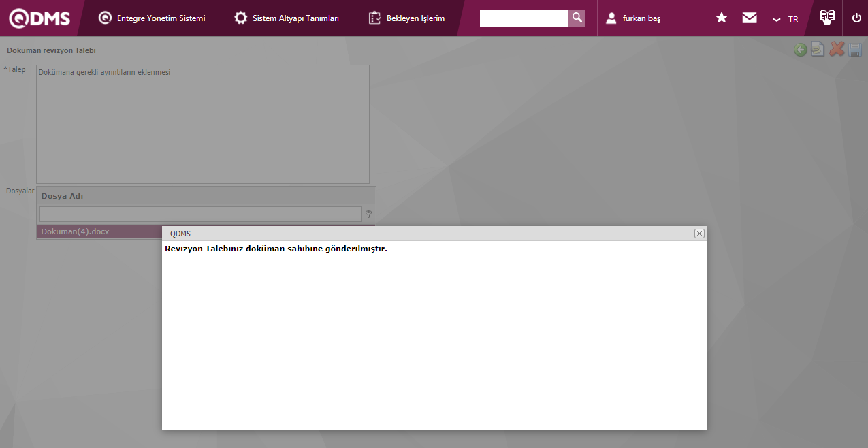Click the filter icon beside Dosya Adı field
868x448 pixels.
[369, 214]
